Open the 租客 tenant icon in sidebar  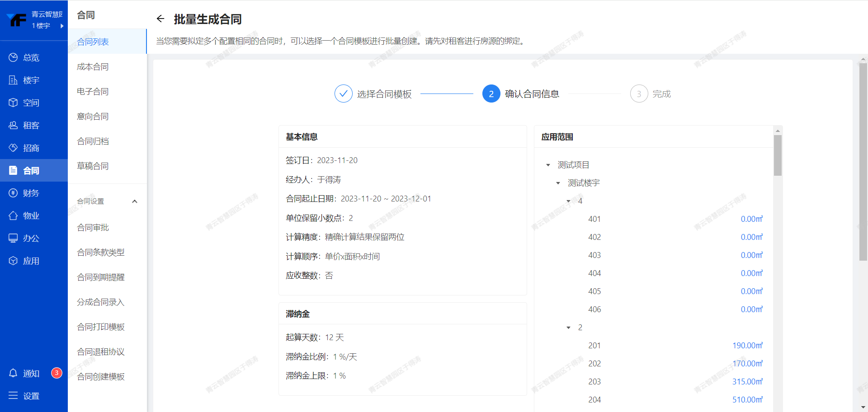point(13,125)
